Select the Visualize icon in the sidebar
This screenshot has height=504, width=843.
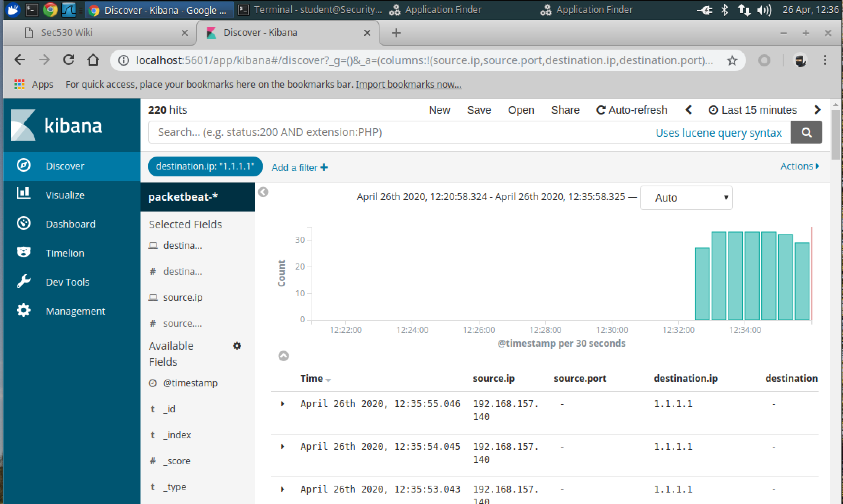[x=24, y=194]
